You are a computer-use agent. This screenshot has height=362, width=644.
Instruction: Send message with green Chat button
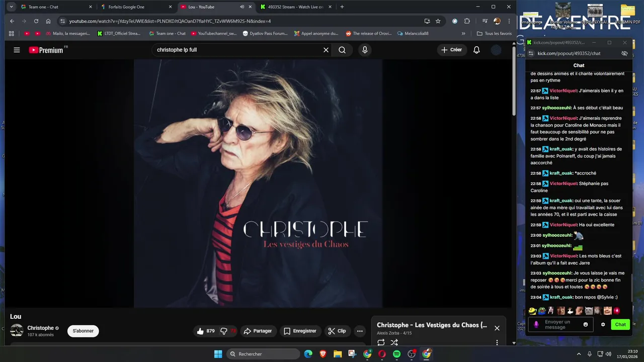620,324
